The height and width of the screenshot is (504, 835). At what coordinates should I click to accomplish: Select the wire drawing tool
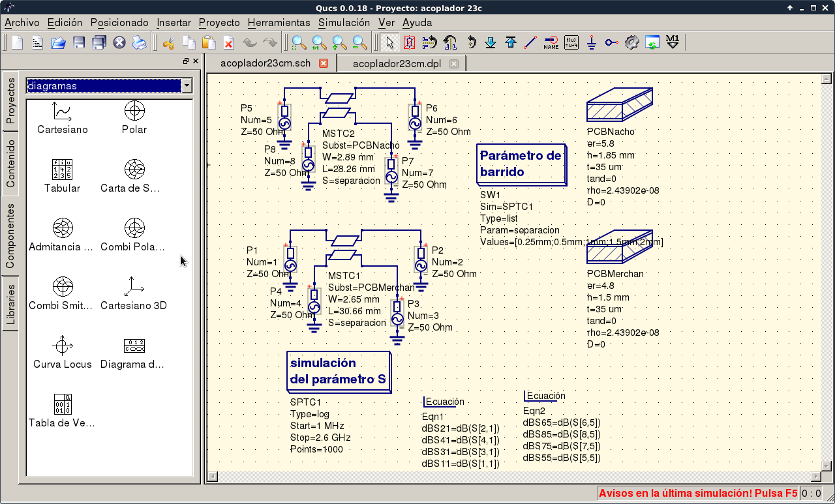[x=530, y=43]
